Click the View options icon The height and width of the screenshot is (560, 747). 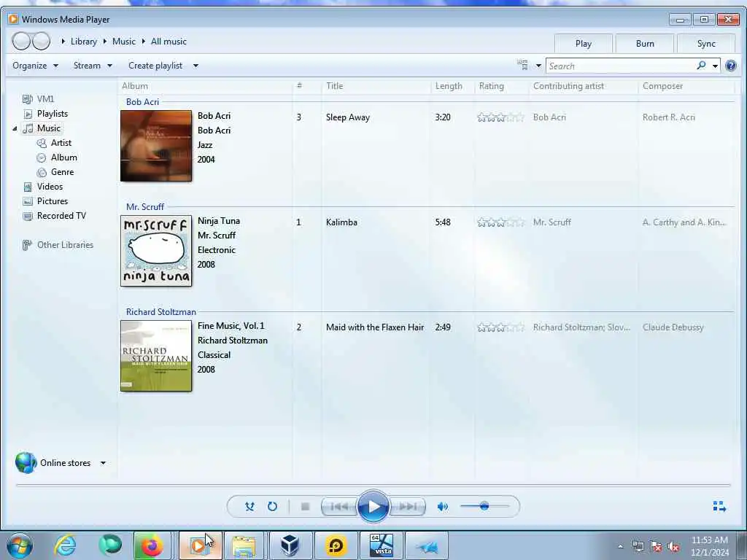[522, 65]
